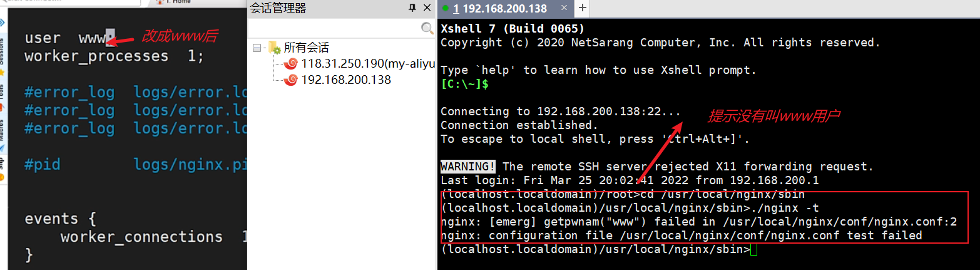Click the 192.168.200.138 session icon in tree
The image size is (980, 270).
290,80
